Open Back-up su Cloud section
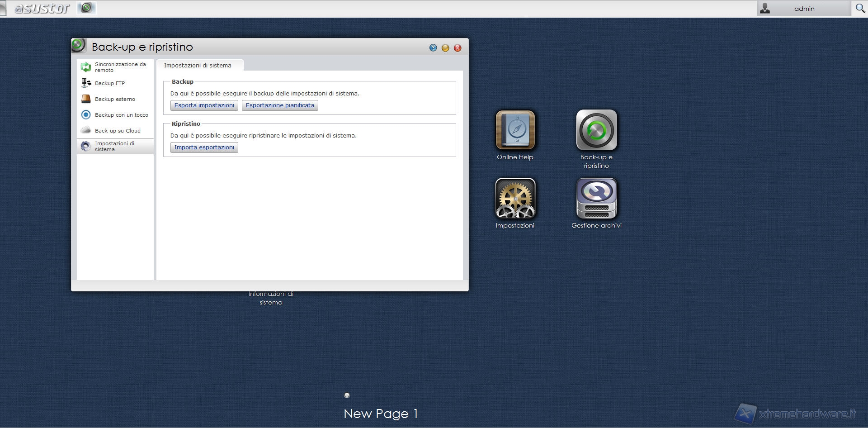Viewport: 868px width, 428px height. [118, 131]
